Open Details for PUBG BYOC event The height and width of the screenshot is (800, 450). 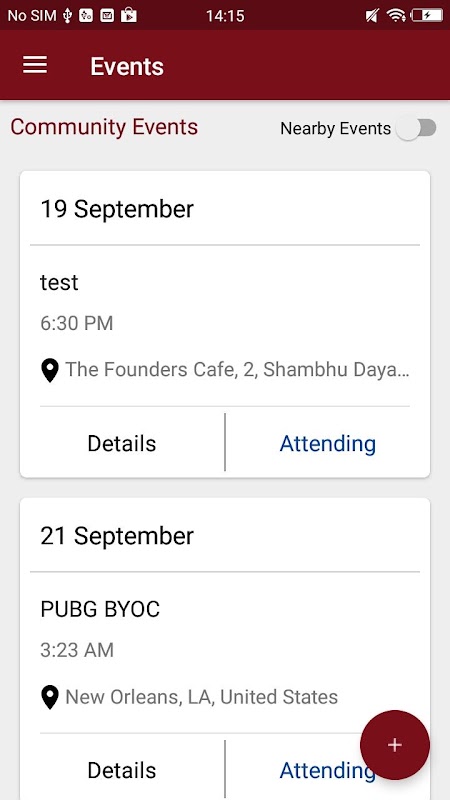122,770
